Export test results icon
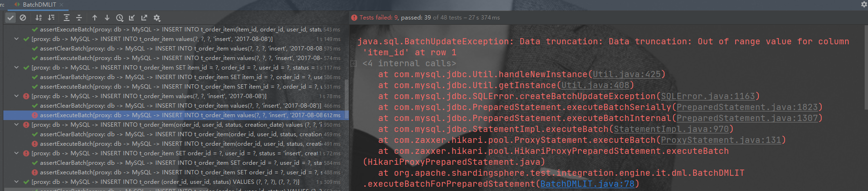The height and width of the screenshot is (191, 868). [x=144, y=18]
